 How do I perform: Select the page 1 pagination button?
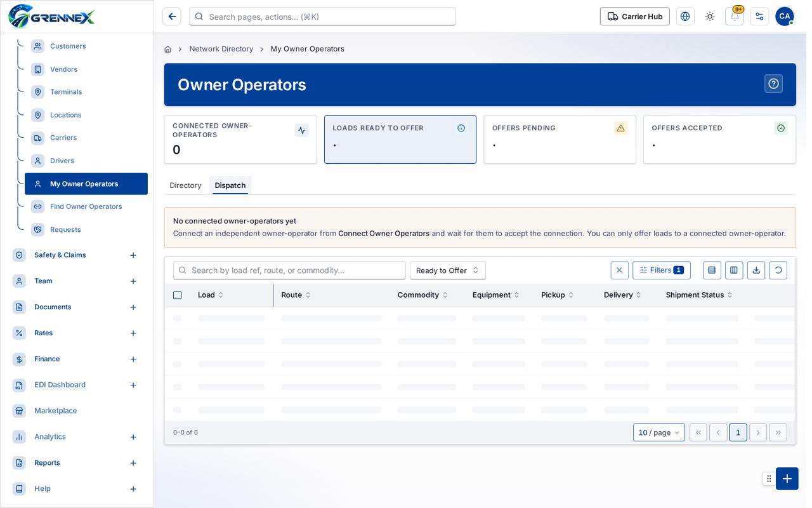[738, 432]
